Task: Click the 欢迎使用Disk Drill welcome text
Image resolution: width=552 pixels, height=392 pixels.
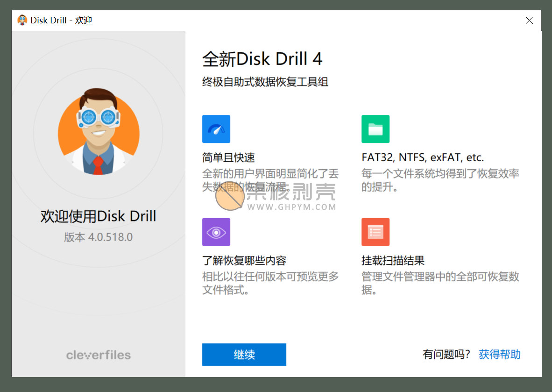Action: pos(99,216)
